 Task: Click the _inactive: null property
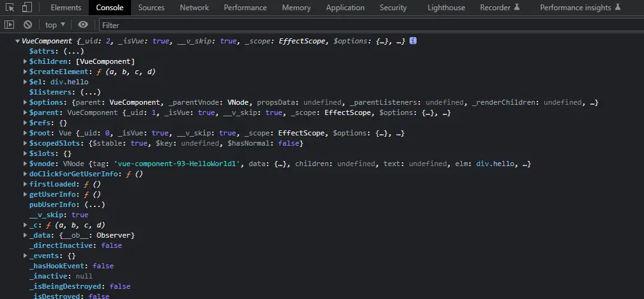tap(61, 277)
